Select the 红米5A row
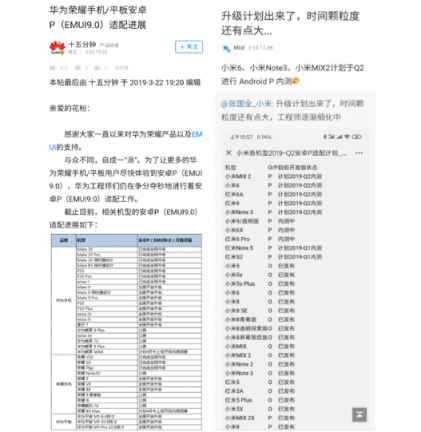 [260, 391]
